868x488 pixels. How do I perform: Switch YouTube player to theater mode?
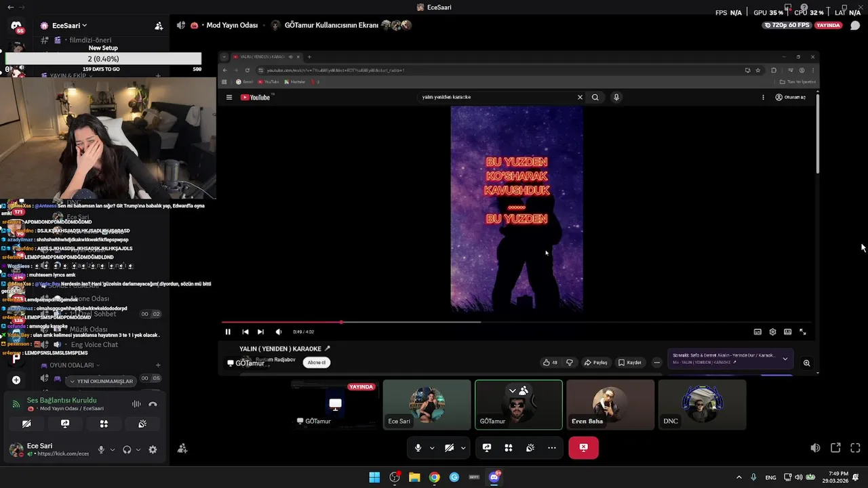click(787, 331)
